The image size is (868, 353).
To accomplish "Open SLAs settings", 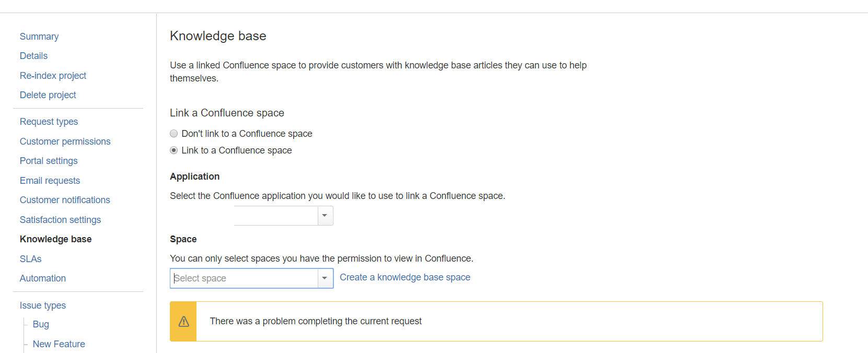I will (30, 259).
